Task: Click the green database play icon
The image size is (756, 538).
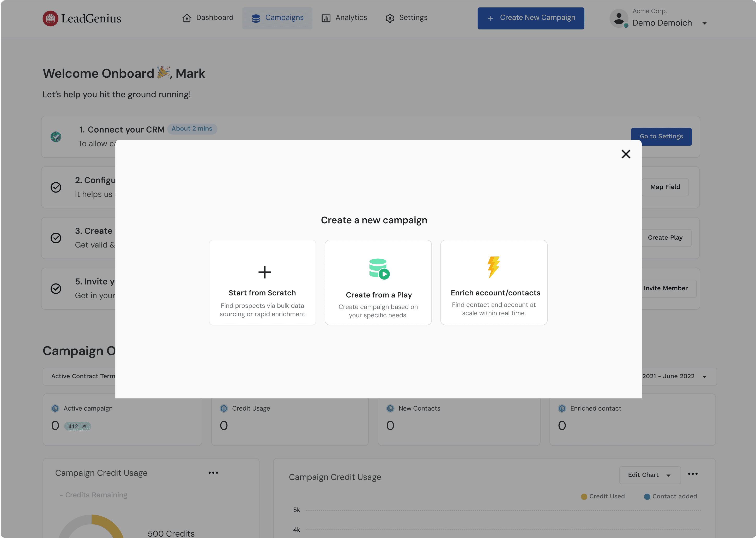Action: [379, 269]
